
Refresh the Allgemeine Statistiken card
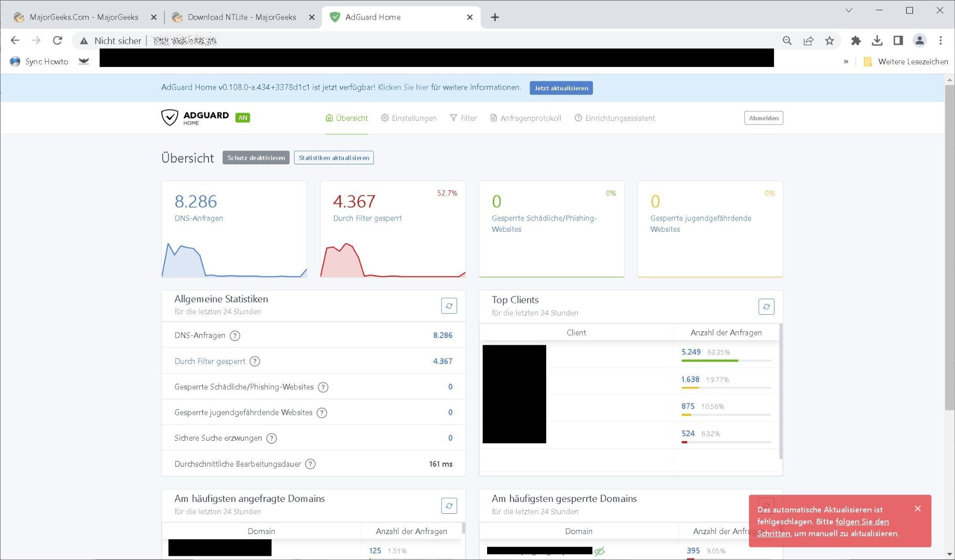(x=449, y=306)
